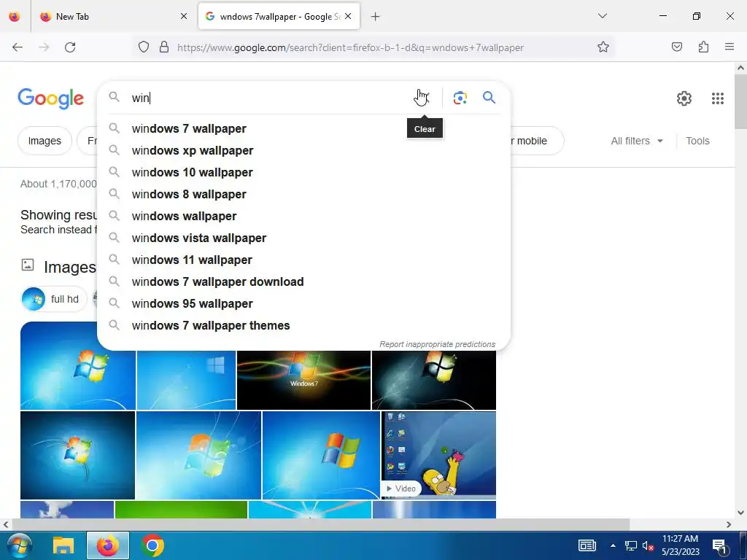Click Report inappropriate predictions link

pos(438,344)
